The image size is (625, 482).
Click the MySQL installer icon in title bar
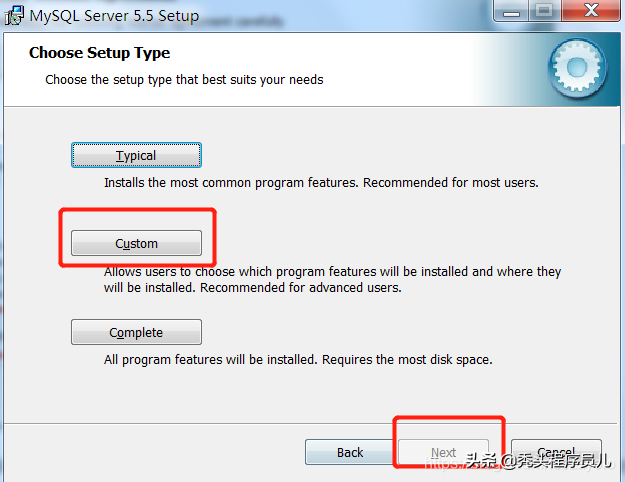pos(14,15)
